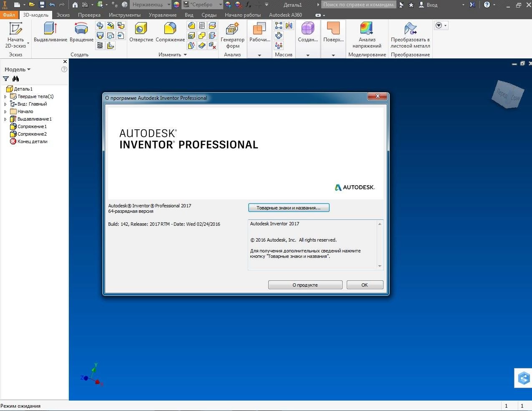The width and height of the screenshot is (532, 411).
Task: Open the Нержавеющ material dropdown
Action: (x=151, y=5)
